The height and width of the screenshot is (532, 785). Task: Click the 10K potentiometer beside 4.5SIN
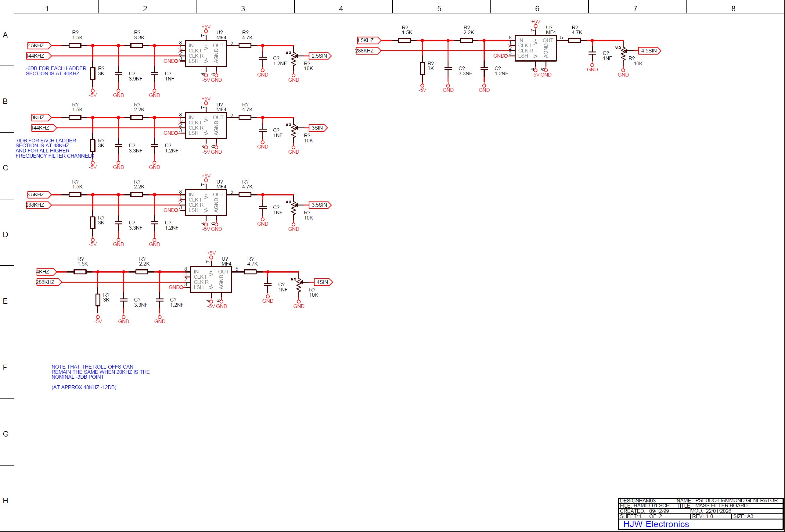click(x=623, y=54)
